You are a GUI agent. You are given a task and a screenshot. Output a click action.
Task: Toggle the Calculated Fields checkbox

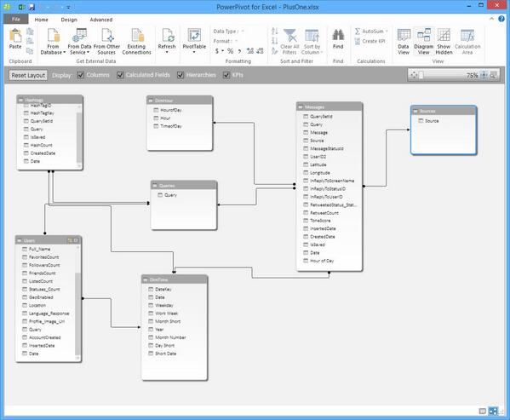point(120,75)
